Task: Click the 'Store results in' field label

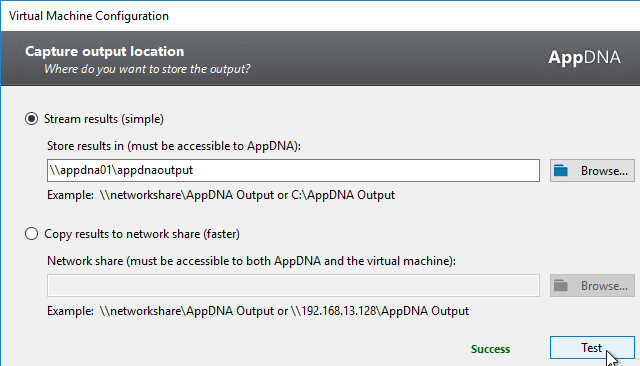Action: click(173, 146)
